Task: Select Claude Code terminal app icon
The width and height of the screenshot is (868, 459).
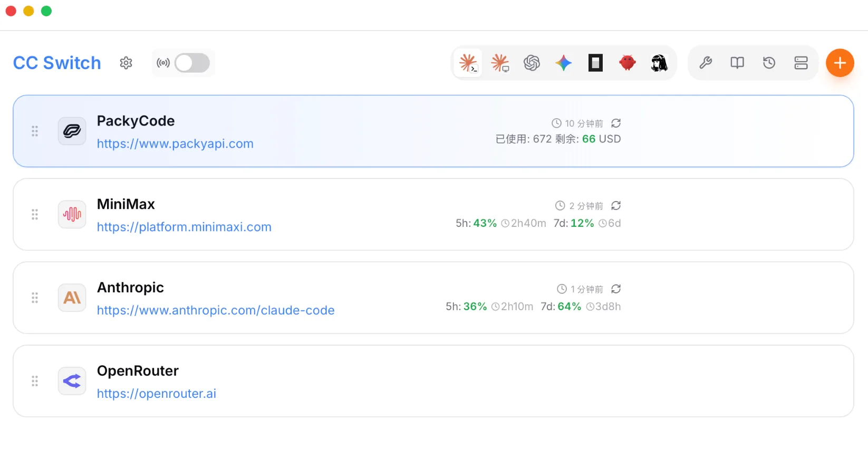Action: tap(468, 63)
